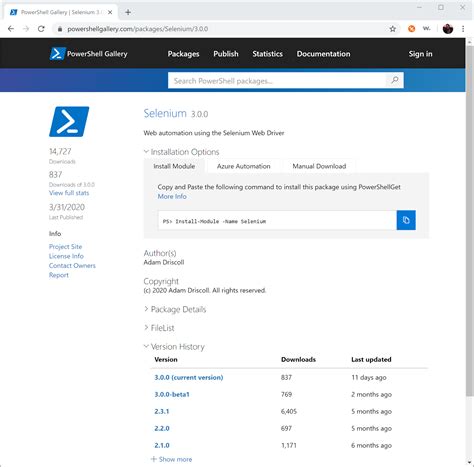Click the browser forward arrow
Screen dimensions: 474x467
click(x=26, y=29)
